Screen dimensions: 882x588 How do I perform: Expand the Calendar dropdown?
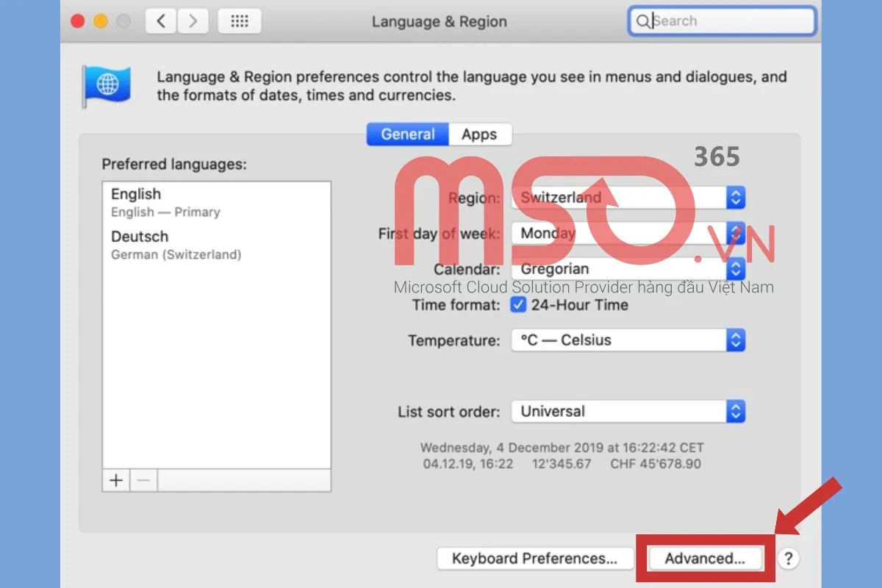coord(628,269)
